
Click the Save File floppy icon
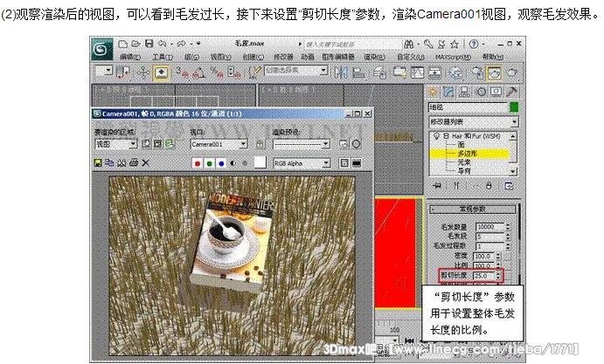point(149,44)
